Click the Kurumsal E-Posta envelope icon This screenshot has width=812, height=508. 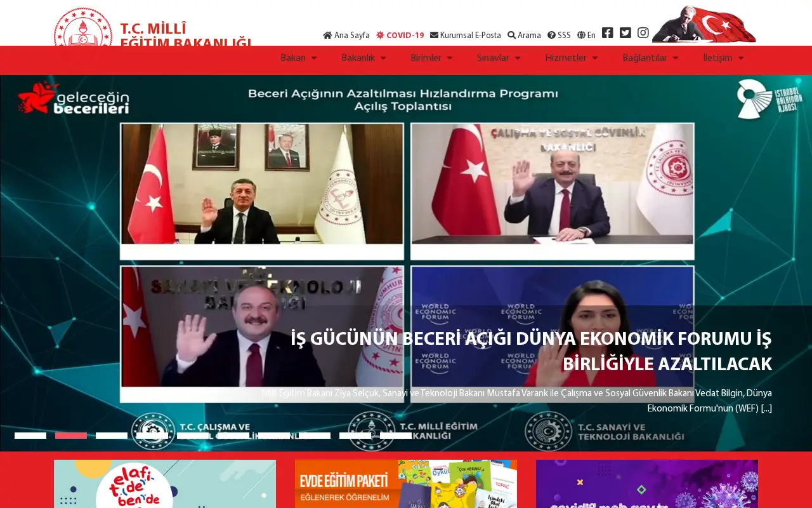tap(434, 36)
